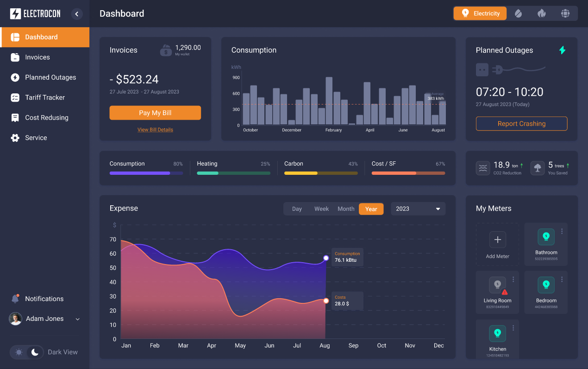This screenshot has height=369, width=588.
Task: Click the plus icon to add meter
Action: coord(498,240)
